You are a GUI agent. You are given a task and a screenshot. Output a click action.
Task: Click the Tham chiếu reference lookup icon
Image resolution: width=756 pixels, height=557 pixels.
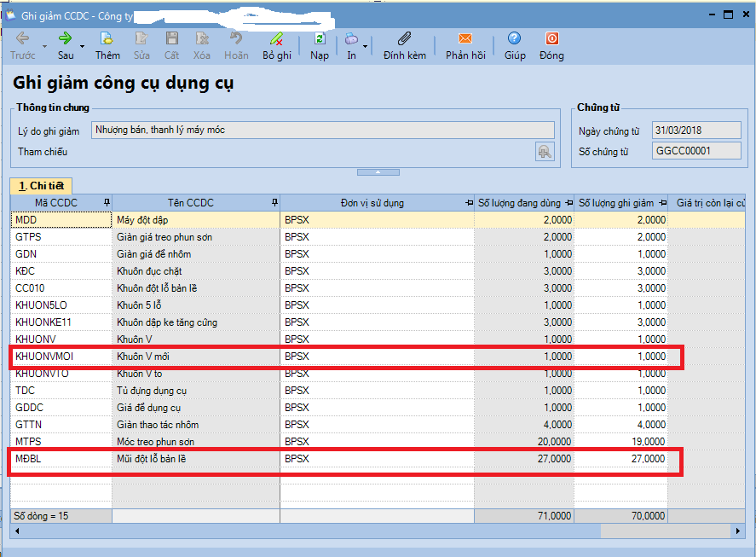(545, 152)
